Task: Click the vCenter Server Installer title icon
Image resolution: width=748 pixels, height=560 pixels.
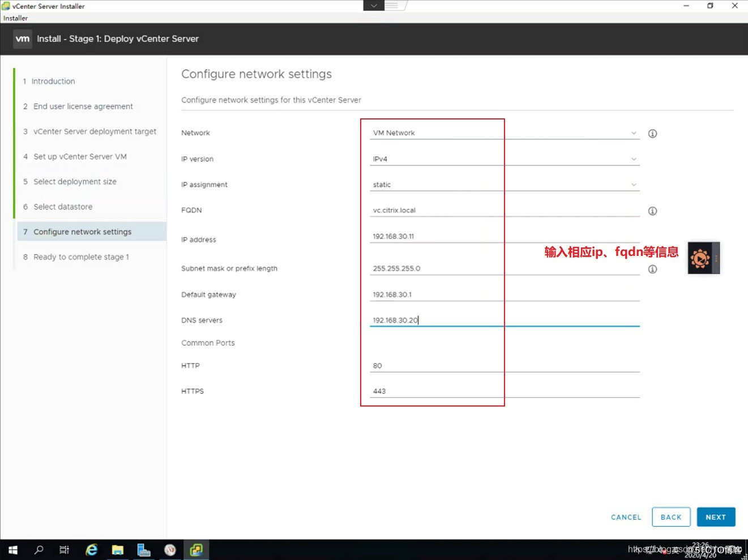Action: click(6, 6)
